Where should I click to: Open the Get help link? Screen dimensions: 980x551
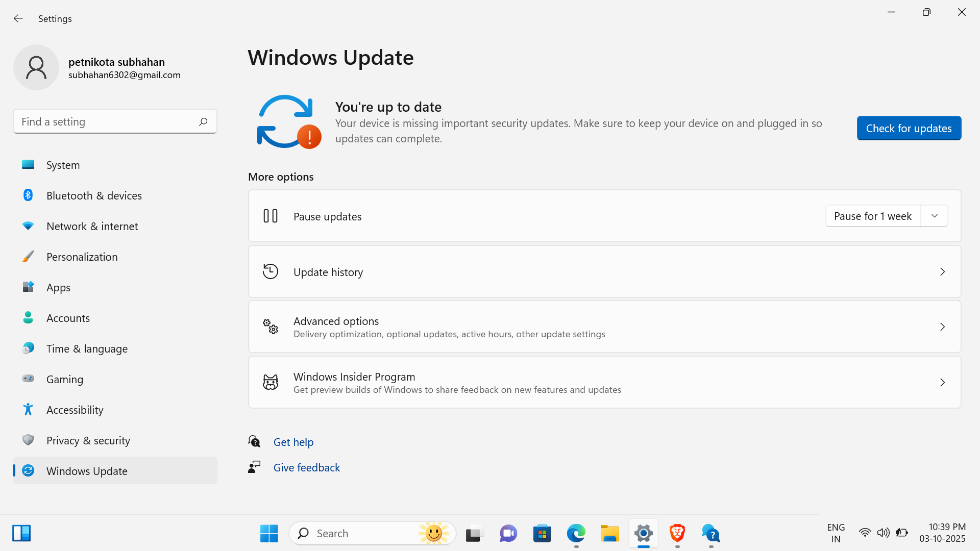point(293,442)
